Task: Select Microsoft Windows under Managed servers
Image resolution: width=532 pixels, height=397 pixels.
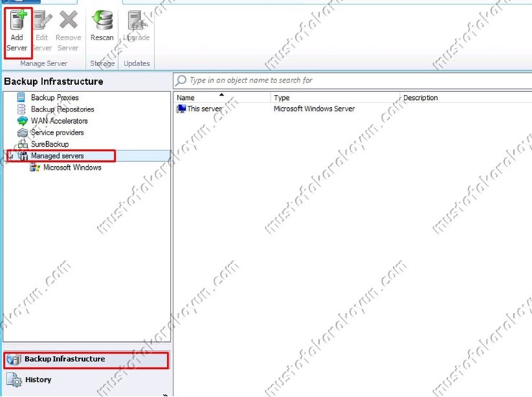Action: 72,168
